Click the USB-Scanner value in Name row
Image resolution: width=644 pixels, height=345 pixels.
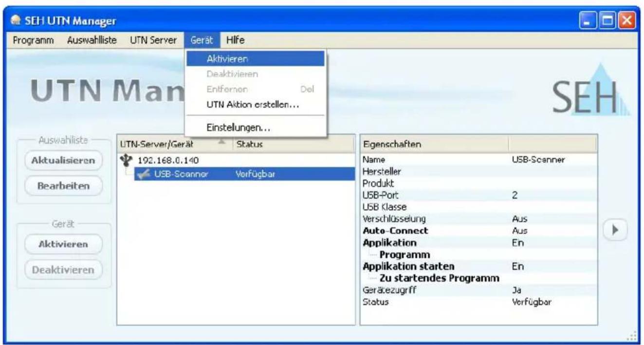pos(538,159)
